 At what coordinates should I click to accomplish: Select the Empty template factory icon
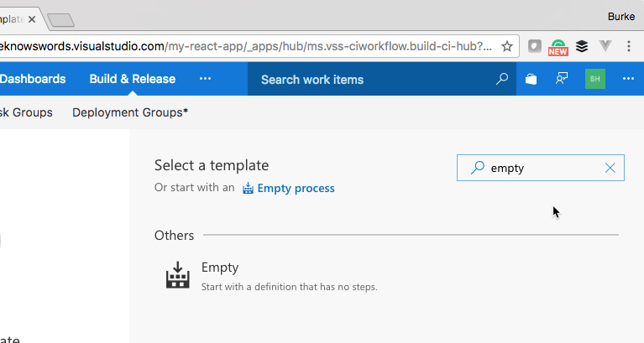[x=178, y=275]
